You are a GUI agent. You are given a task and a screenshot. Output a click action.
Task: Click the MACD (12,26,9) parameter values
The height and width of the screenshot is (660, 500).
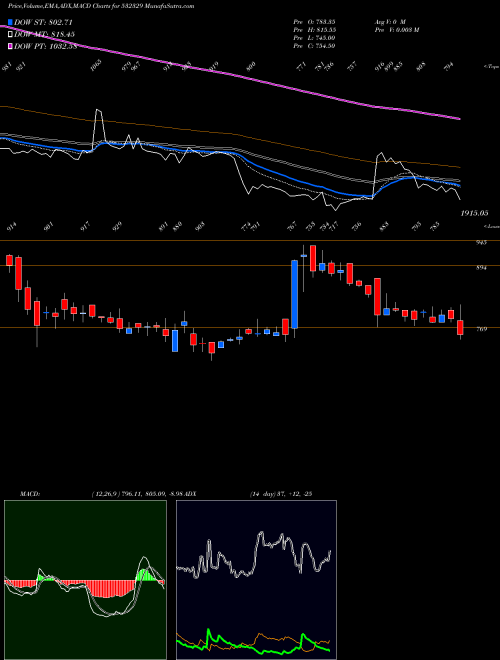pos(136,493)
